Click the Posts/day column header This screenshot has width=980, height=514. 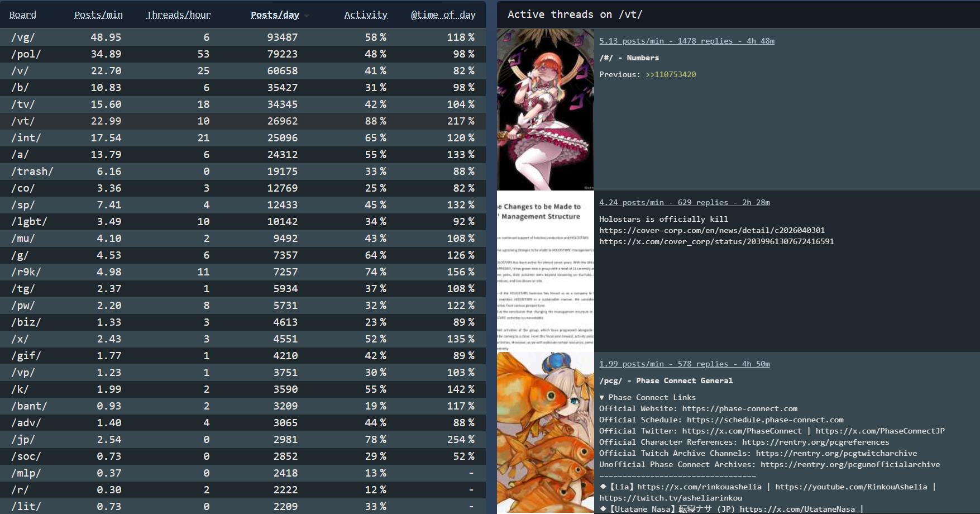pos(275,15)
